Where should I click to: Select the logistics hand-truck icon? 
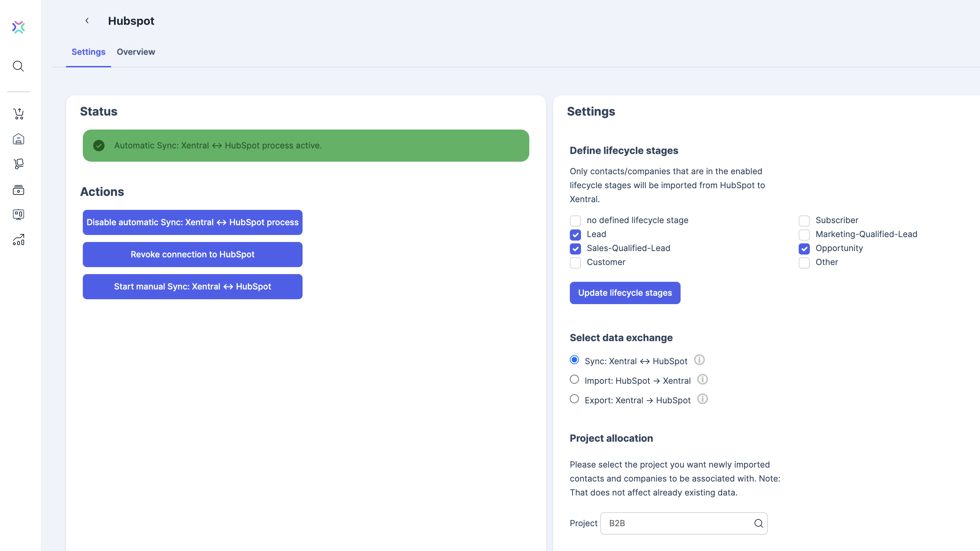[18, 164]
